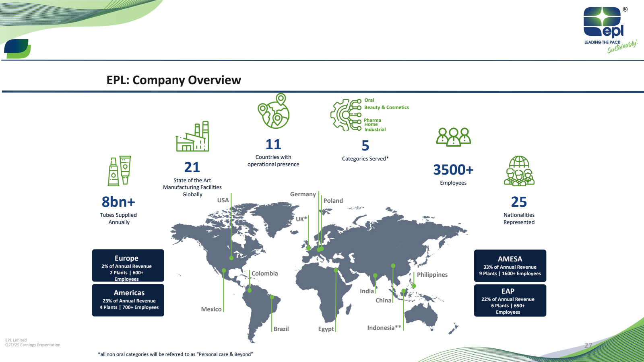Click the Oral category label
The image size is (644, 362).
coord(369,100)
